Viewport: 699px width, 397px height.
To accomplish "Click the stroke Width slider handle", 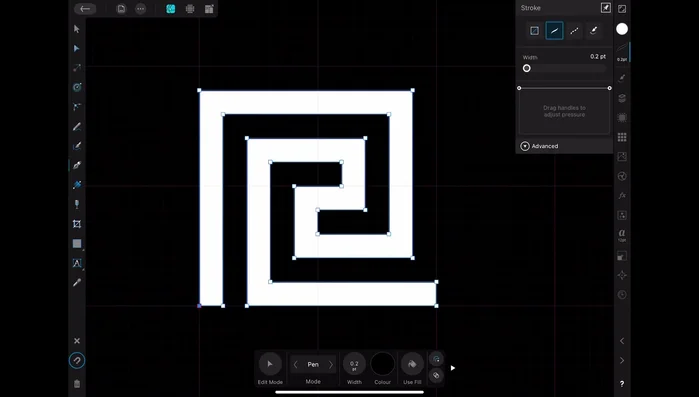I will point(526,68).
